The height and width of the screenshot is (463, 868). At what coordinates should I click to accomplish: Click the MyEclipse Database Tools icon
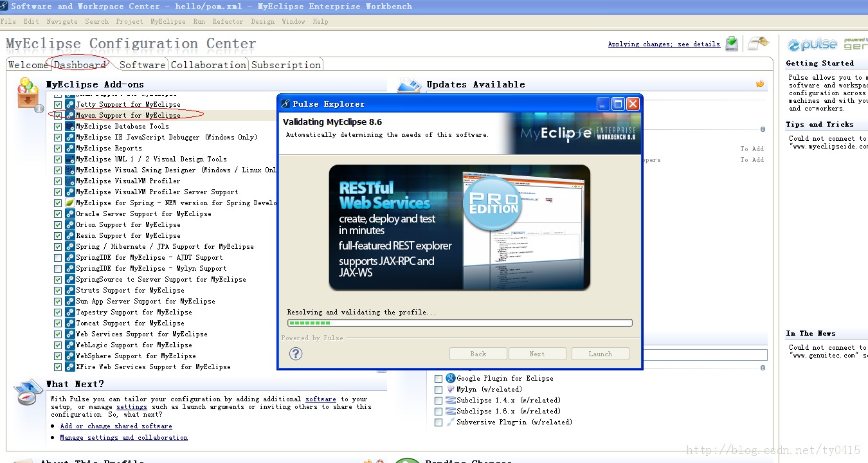[69, 126]
